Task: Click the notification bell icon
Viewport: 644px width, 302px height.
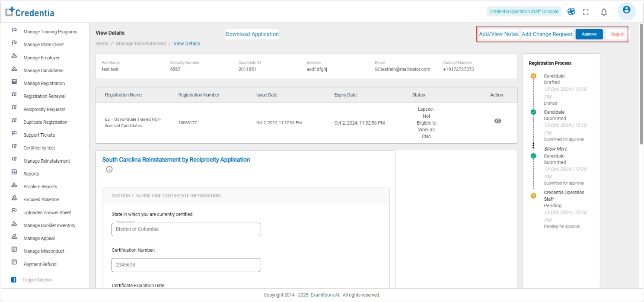Action: coord(604,12)
